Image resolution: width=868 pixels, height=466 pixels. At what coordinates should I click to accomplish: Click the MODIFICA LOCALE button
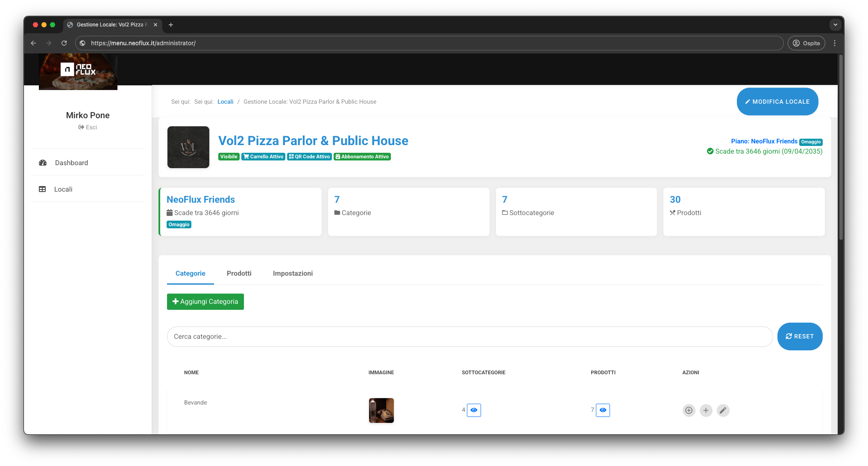pyautogui.click(x=777, y=102)
